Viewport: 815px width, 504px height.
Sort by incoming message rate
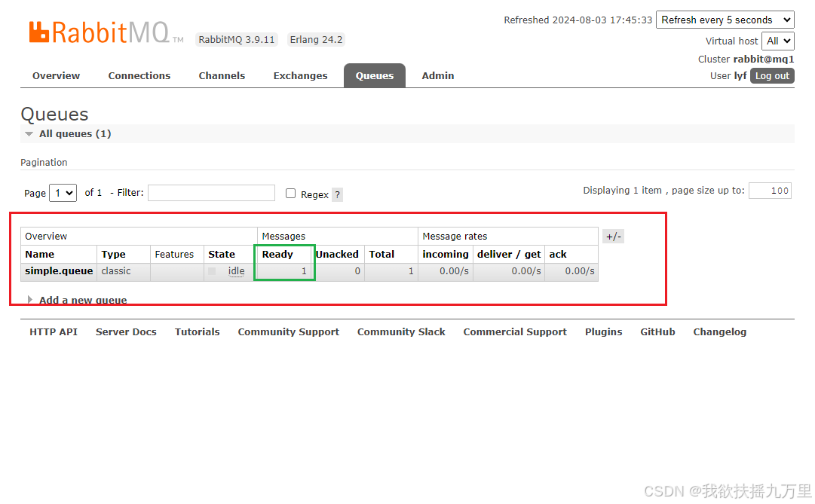[446, 254]
